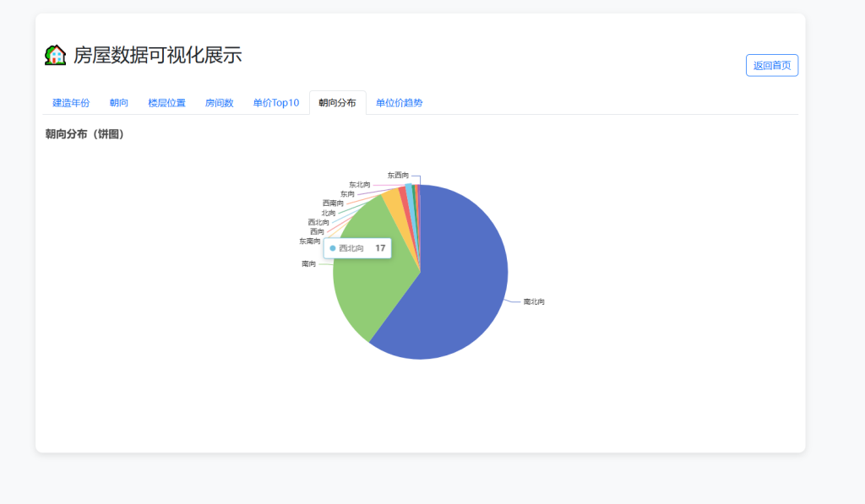Open the 单价Top10 tab

click(276, 103)
